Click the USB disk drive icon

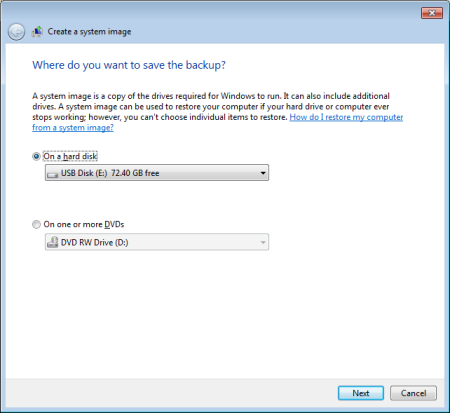(x=52, y=174)
